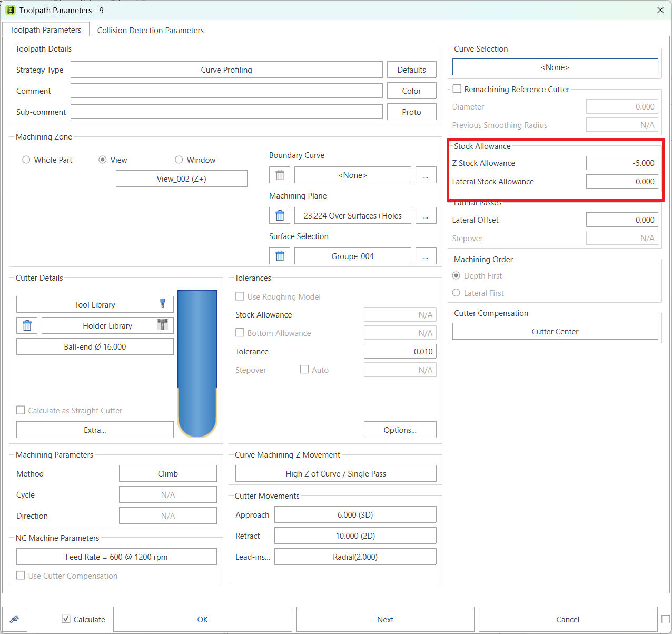The image size is (672, 634).
Task: Close the Toolpath Parameters dialog
Action: 660,10
